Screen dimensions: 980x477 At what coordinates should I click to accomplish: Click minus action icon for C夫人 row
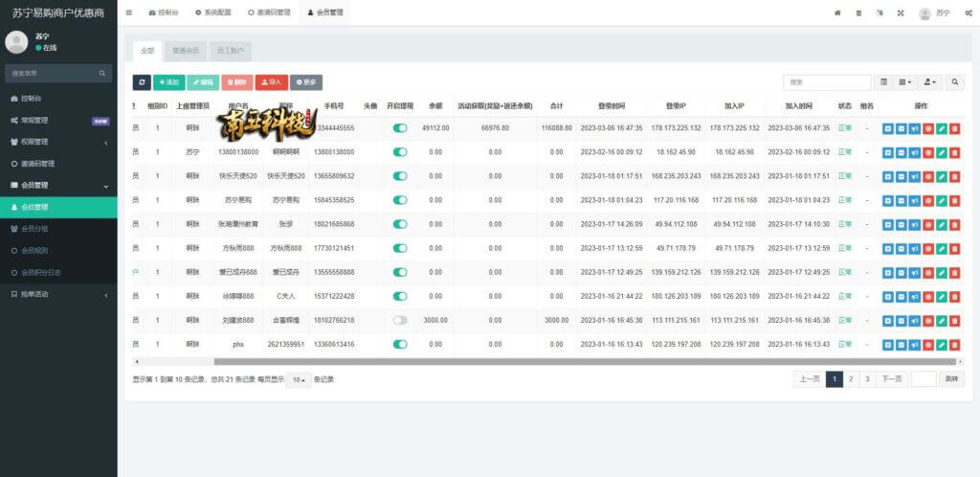click(901, 296)
